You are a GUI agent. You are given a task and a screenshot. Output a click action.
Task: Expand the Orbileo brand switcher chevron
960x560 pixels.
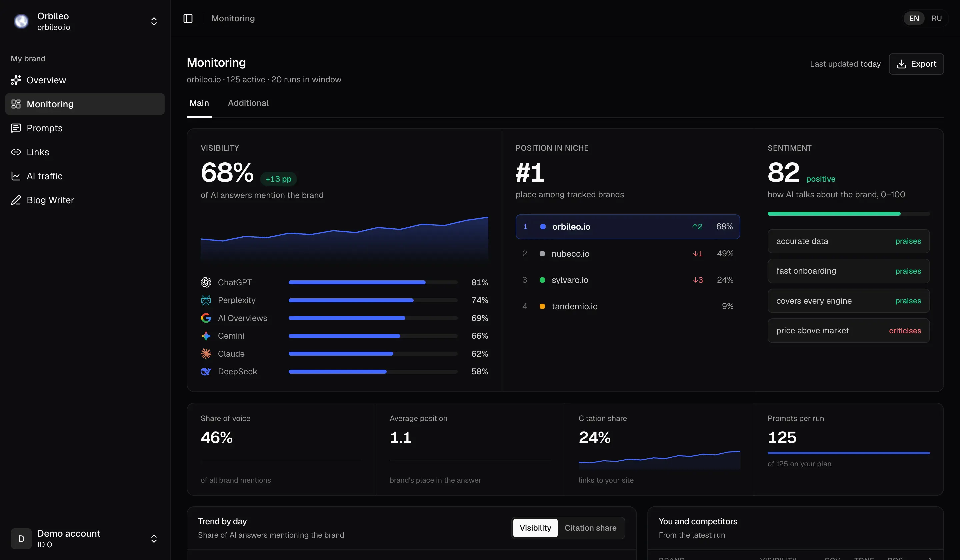(154, 21)
